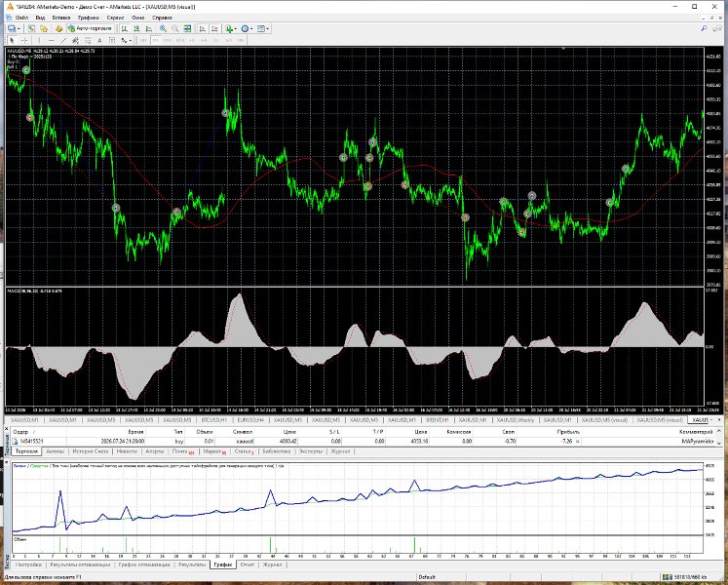728x585 pixels.
Task: Expand the periods dropdown arrow
Action: [x=251, y=29]
